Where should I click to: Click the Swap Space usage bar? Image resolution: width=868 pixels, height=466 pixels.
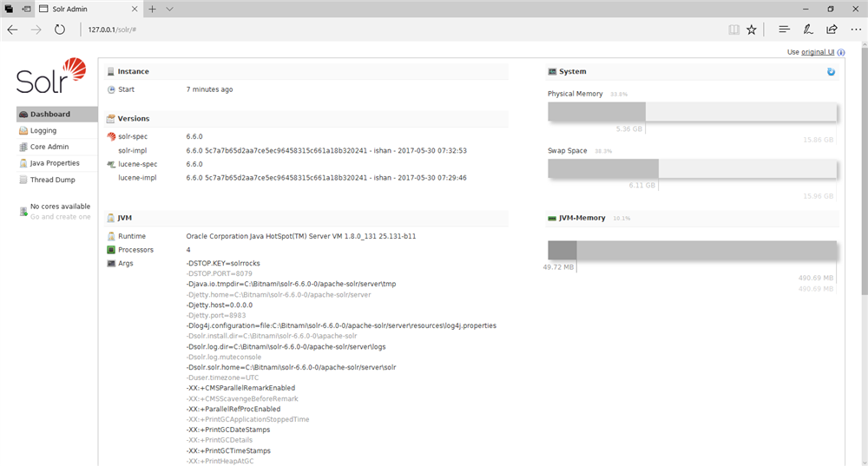point(692,169)
